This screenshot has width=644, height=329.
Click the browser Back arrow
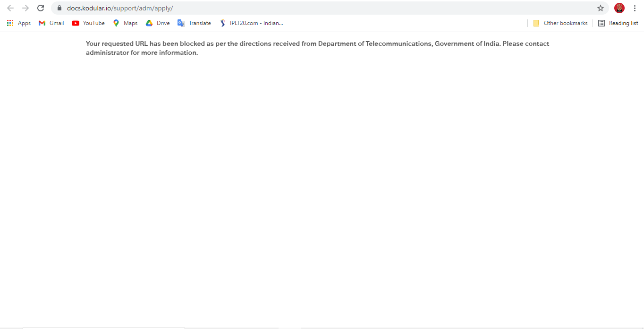(x=10, y=8)
